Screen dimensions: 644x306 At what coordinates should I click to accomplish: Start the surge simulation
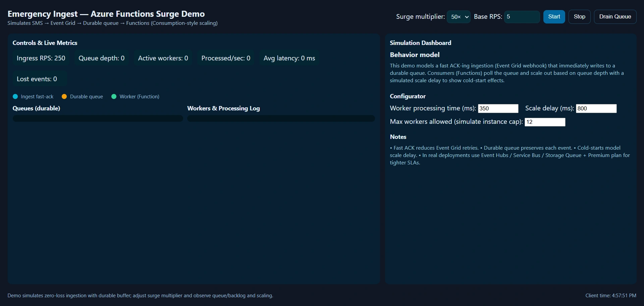(554, 17)
